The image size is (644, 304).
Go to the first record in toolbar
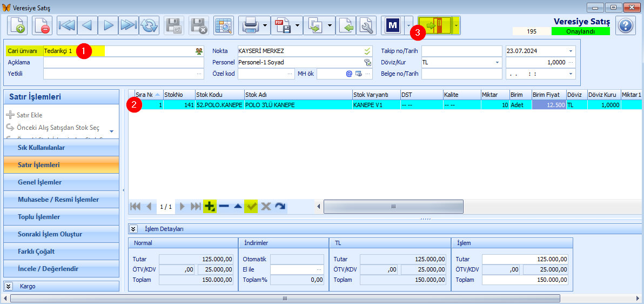point(66,25)
